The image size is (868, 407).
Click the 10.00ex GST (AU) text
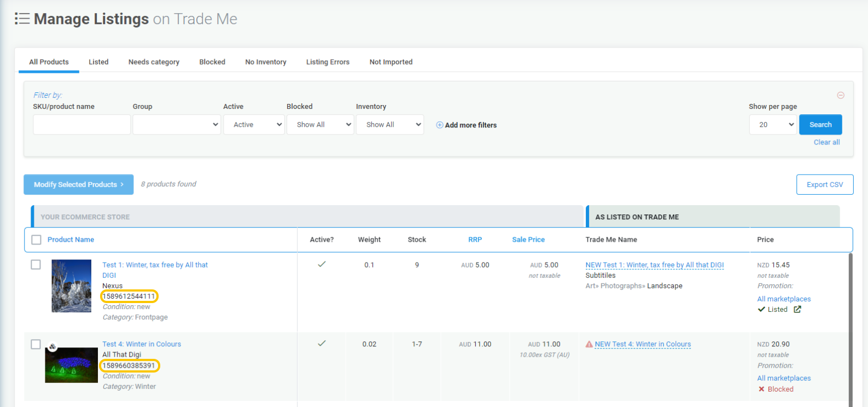click(544, 355)
